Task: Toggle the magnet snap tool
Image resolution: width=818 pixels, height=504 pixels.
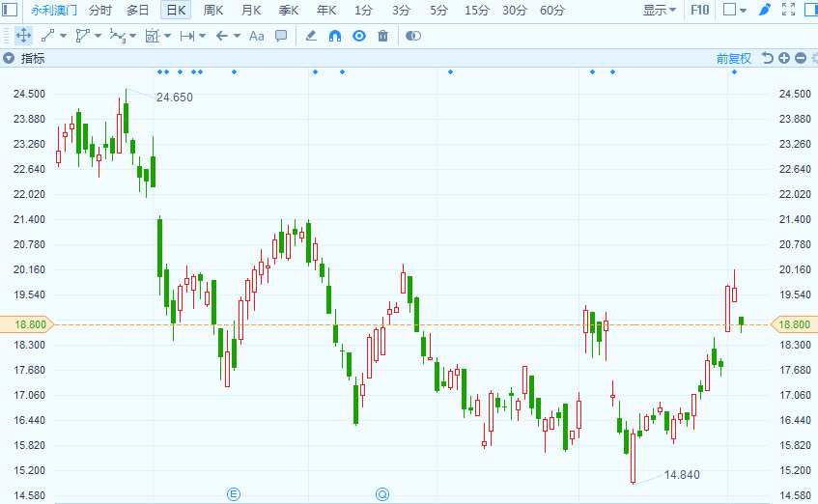Action: point(335,36)
